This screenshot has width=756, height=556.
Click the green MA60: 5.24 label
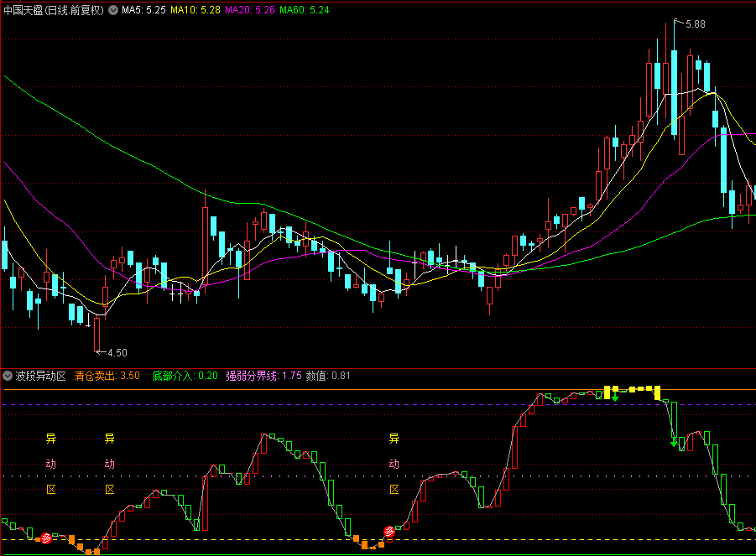tap(305, 10)
